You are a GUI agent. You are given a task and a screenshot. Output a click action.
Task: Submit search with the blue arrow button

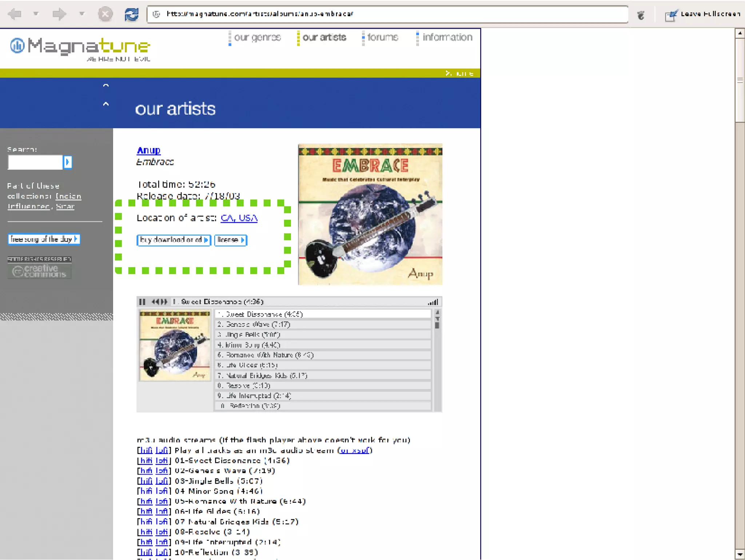(x=68, y=162)
